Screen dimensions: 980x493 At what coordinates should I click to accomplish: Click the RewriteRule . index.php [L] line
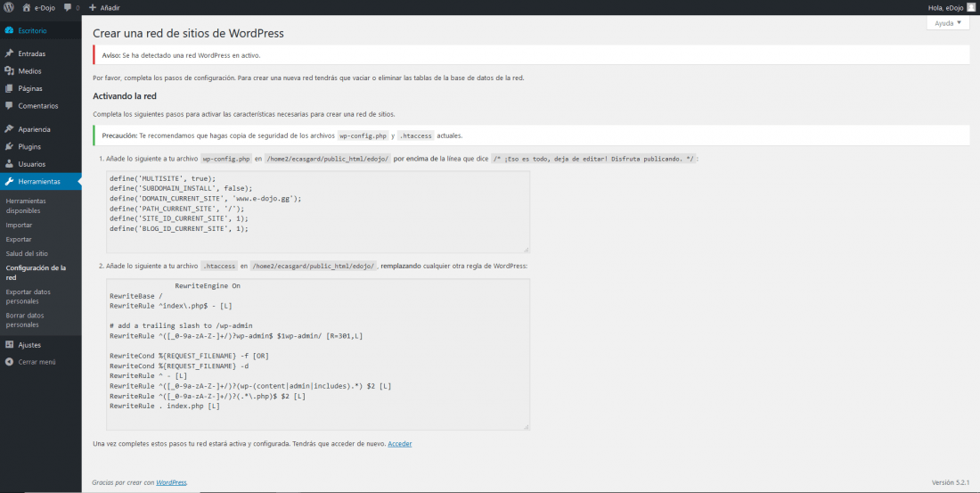coord(165,406)
